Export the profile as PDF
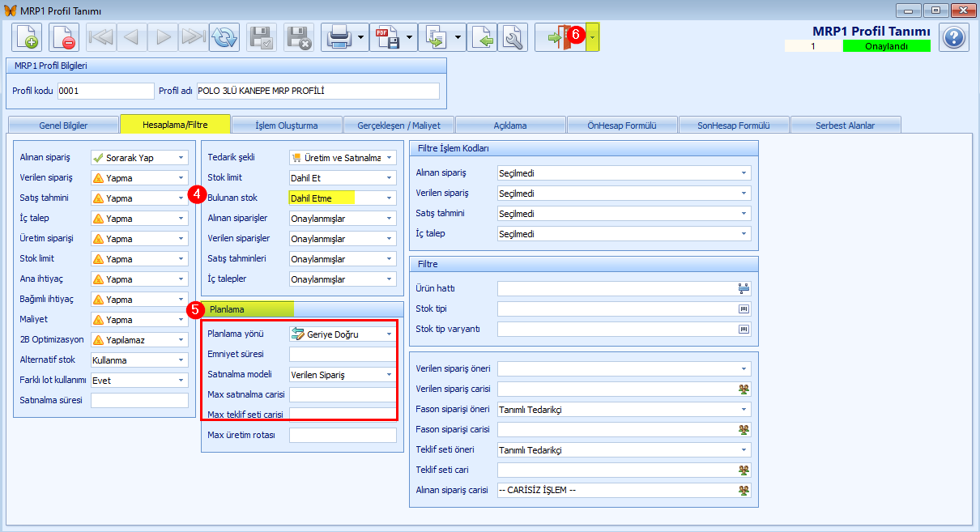 pos(386,37)
